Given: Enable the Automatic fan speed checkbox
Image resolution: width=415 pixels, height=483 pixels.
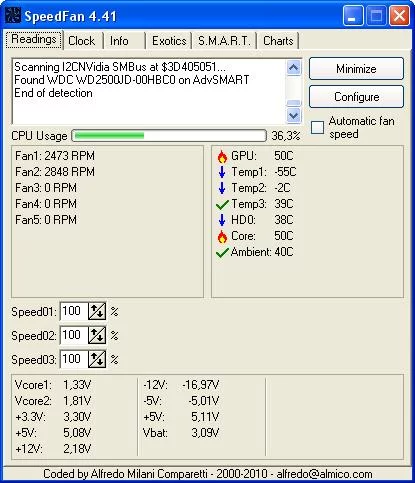Looking at the screenshot, I should pos(317,127).
